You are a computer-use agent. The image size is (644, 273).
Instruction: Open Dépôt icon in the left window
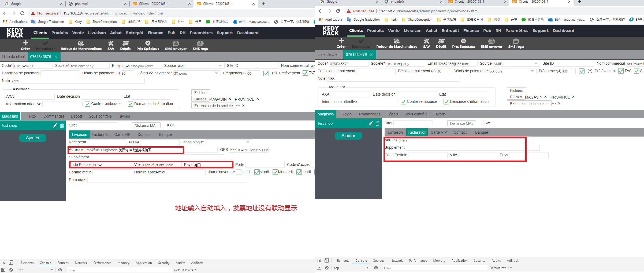125,43
